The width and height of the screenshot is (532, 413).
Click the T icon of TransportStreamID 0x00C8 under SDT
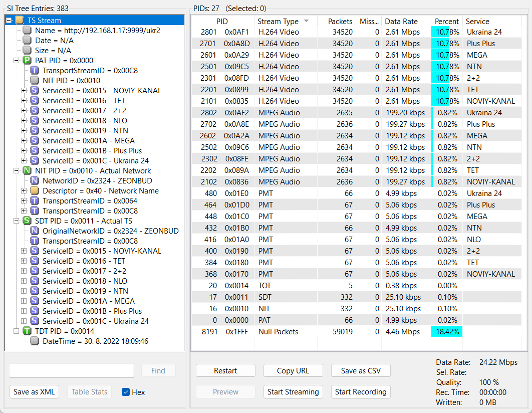[34, 241]
